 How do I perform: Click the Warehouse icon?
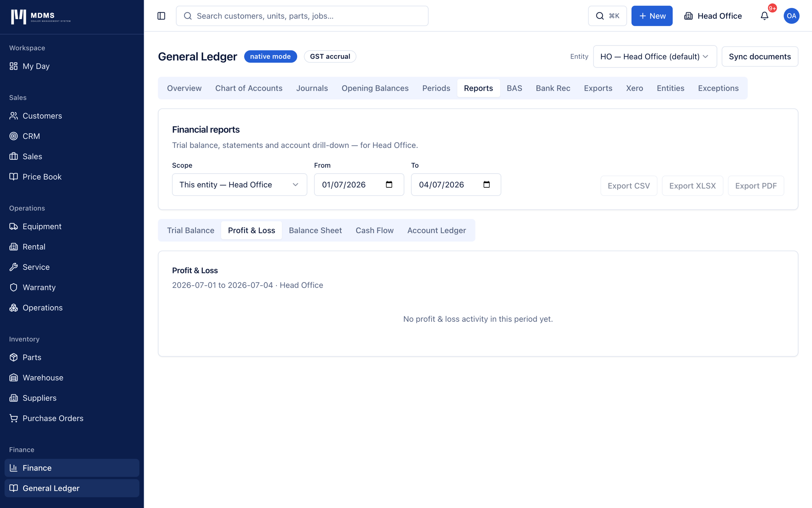pyautogui.click(x=14, y=378)
